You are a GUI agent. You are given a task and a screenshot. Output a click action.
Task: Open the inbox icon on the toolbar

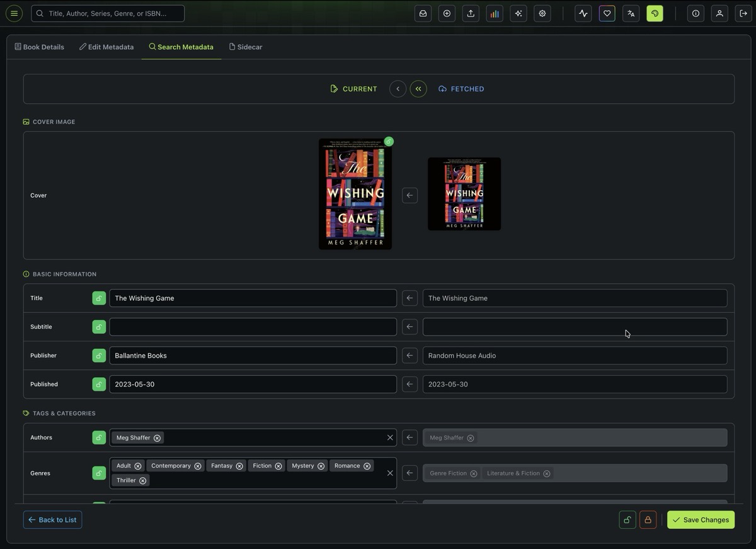(423, 13)
